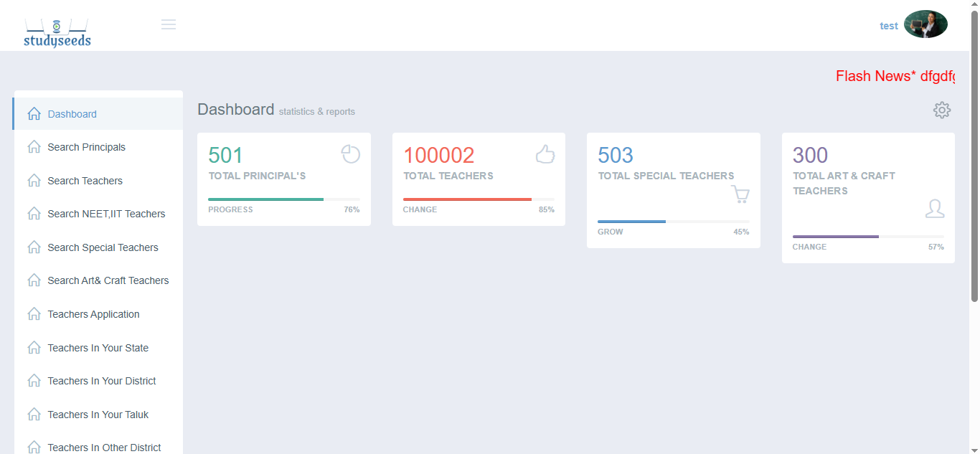Screen dimensions: 980x454
Task: Click home icon next to Teachers Application
Action: 34,314
